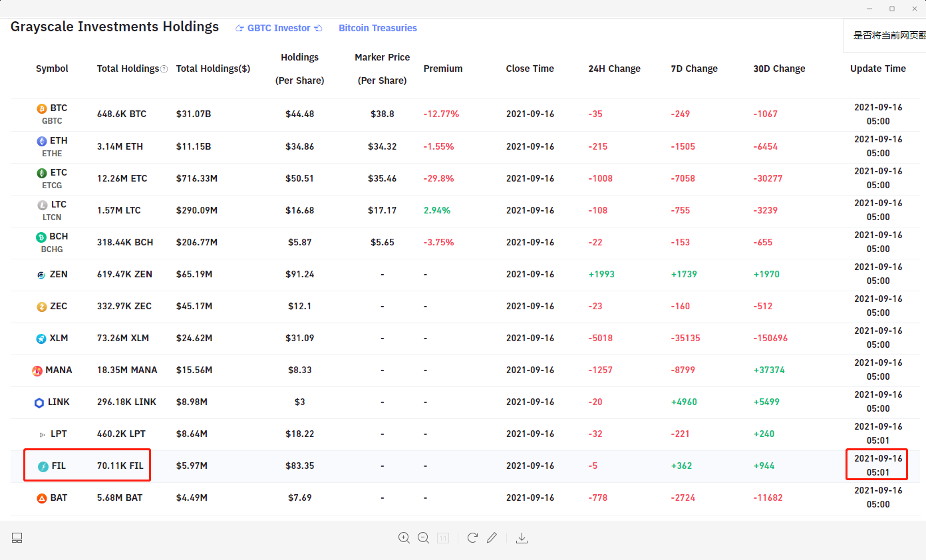Click the page translation prompt popup
The image size is (926, 560).
tap(885, 35)
